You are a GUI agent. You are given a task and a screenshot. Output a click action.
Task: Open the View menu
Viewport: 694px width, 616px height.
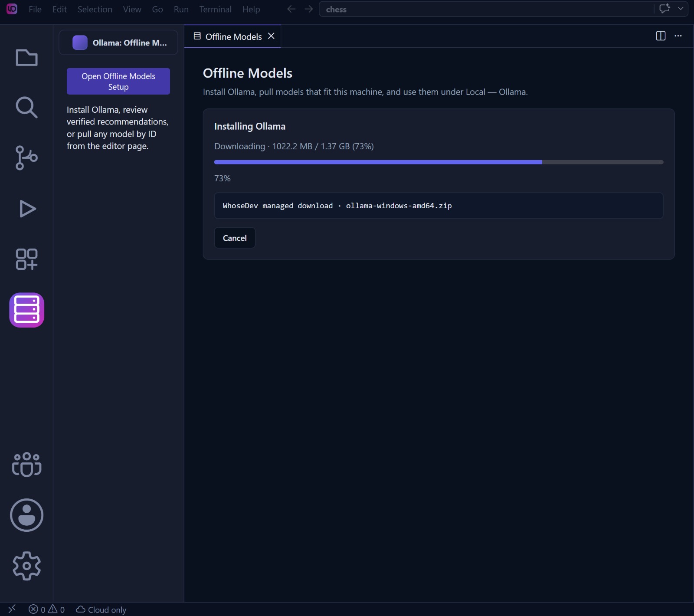point(132,9)
